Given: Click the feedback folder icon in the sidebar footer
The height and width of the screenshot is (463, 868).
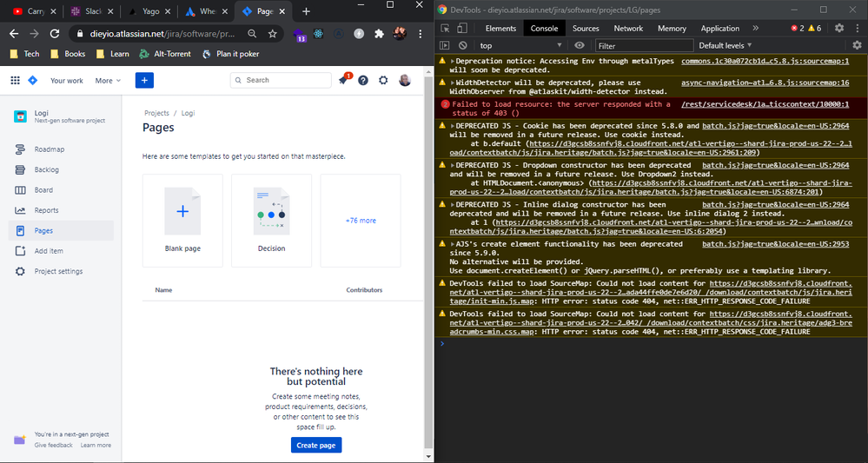Looking at the screenshot, I should click(x=20, y=440).
